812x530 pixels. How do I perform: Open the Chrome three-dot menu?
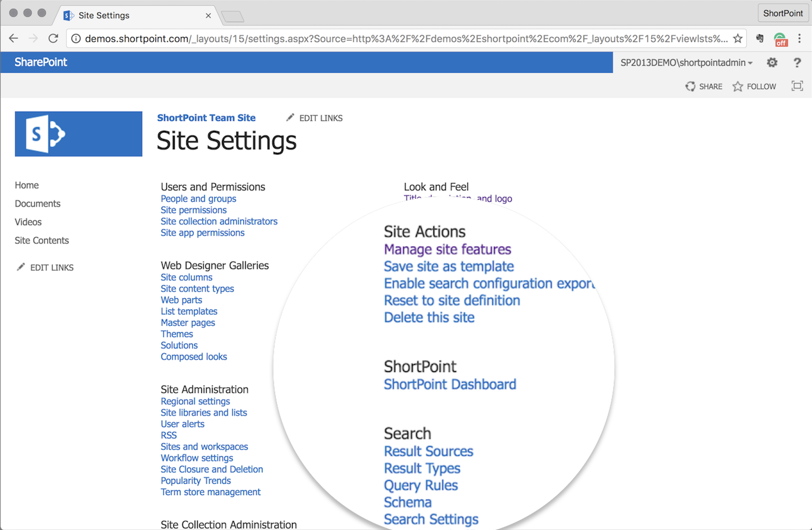[x=800, y=39]
